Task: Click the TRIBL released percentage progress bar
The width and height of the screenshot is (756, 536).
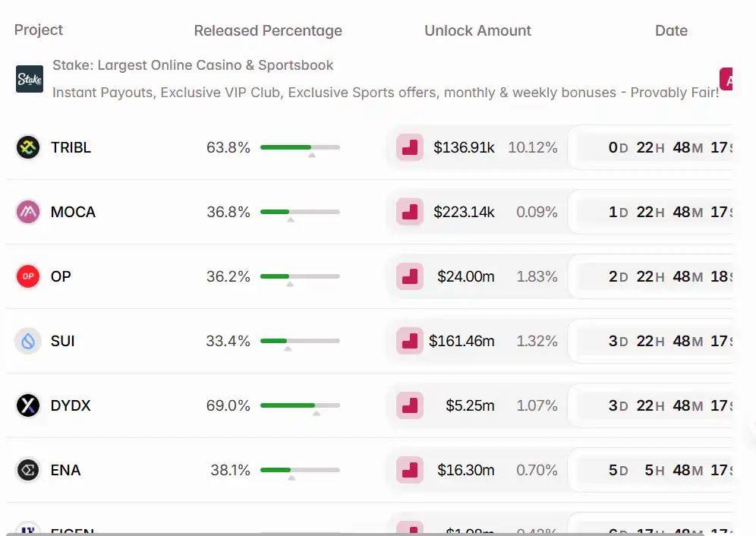Action: pyautogui.click(x=300, y=147)
